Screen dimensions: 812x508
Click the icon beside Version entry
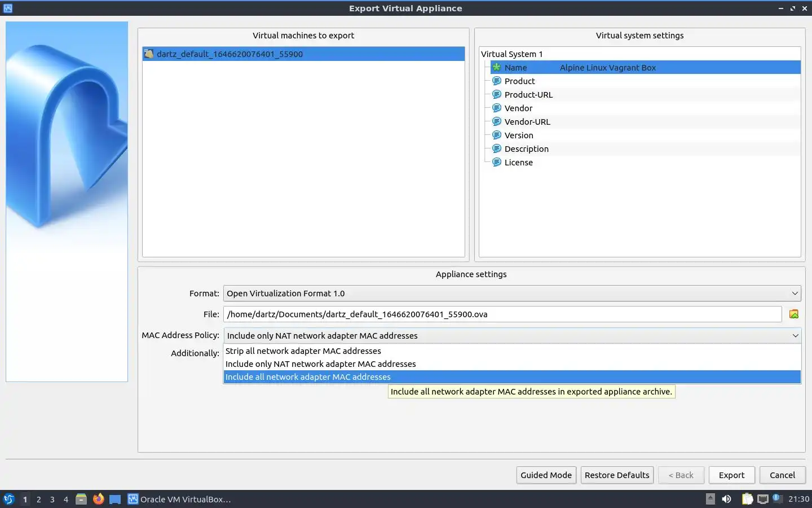497,135
